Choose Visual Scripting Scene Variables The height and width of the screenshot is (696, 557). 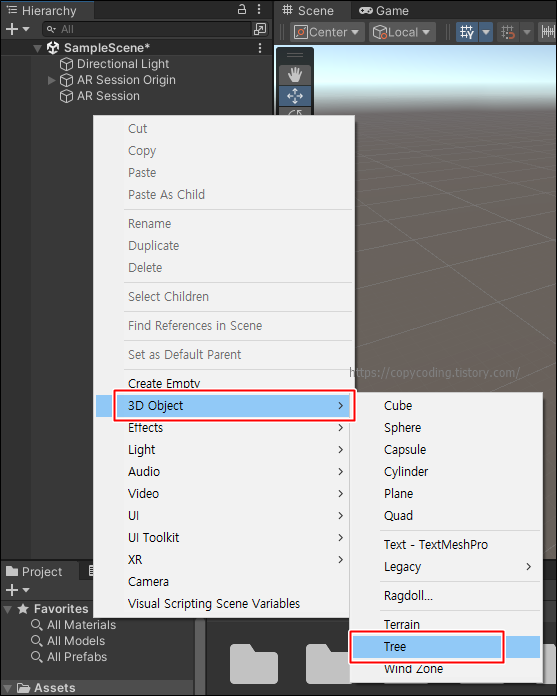225,604
